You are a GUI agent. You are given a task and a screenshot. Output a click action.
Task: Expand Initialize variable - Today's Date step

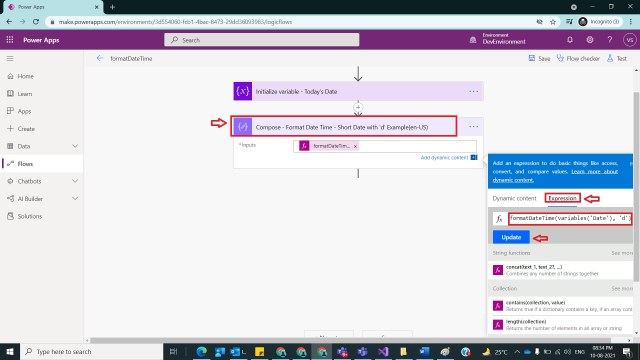point(358,91)
